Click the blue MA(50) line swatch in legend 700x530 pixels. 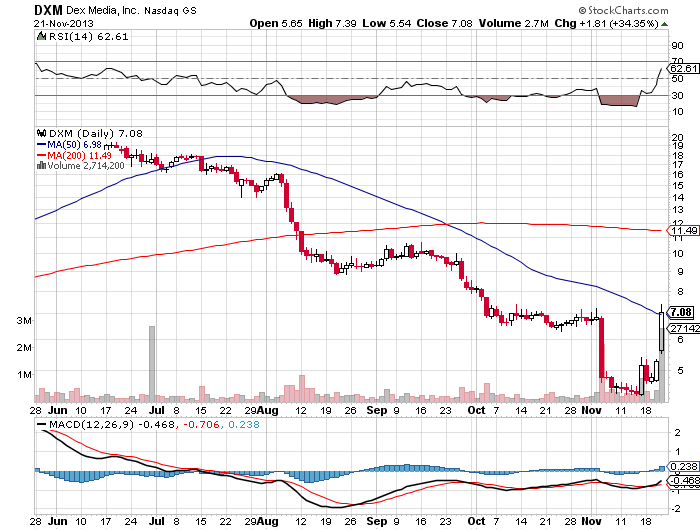coord(42,145)
